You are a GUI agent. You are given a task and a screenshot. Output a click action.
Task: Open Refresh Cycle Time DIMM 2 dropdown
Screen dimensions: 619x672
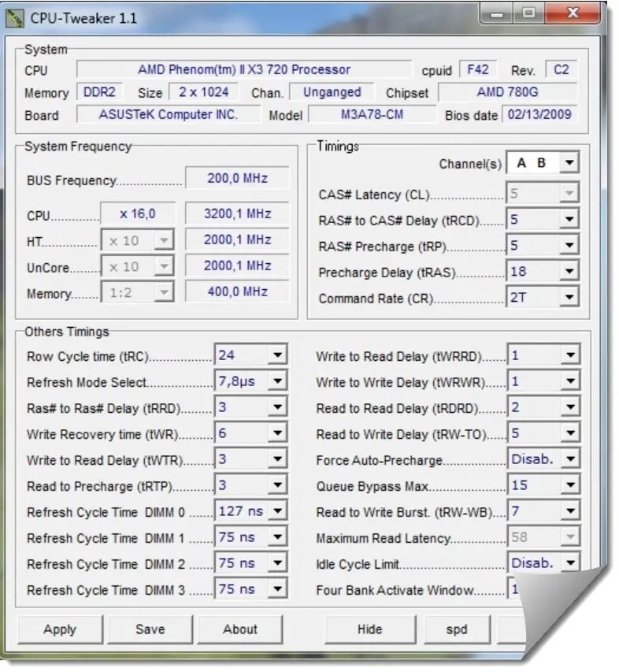click(250, 563)
